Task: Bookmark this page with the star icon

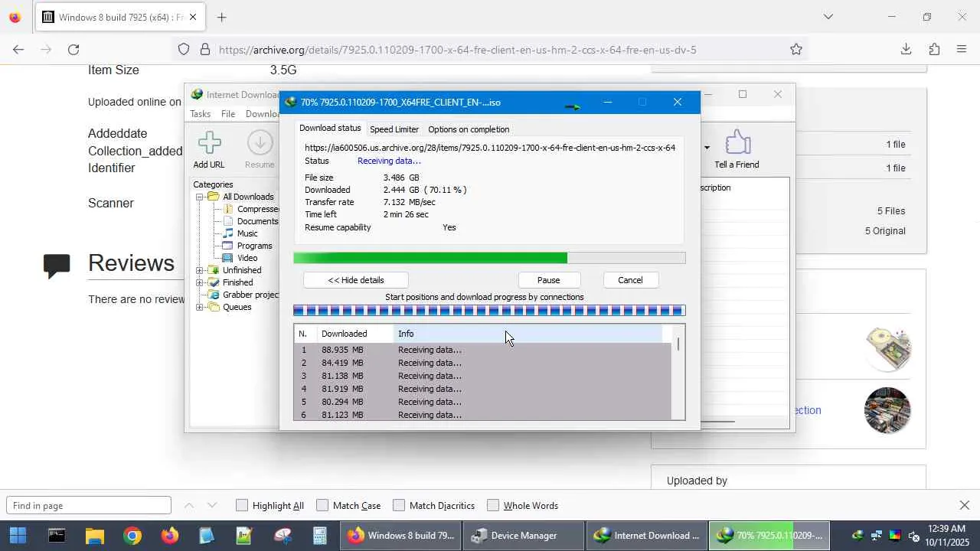Action: point(796,49)
